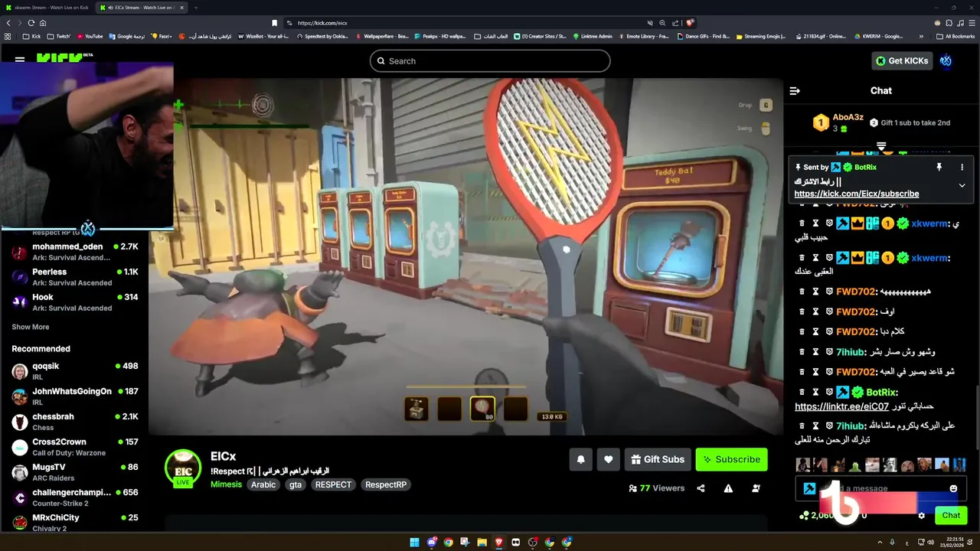This screenshot has height=551, width=980.
Task: Open the hamburger menu beside the Kick logo
Action: 20,59
